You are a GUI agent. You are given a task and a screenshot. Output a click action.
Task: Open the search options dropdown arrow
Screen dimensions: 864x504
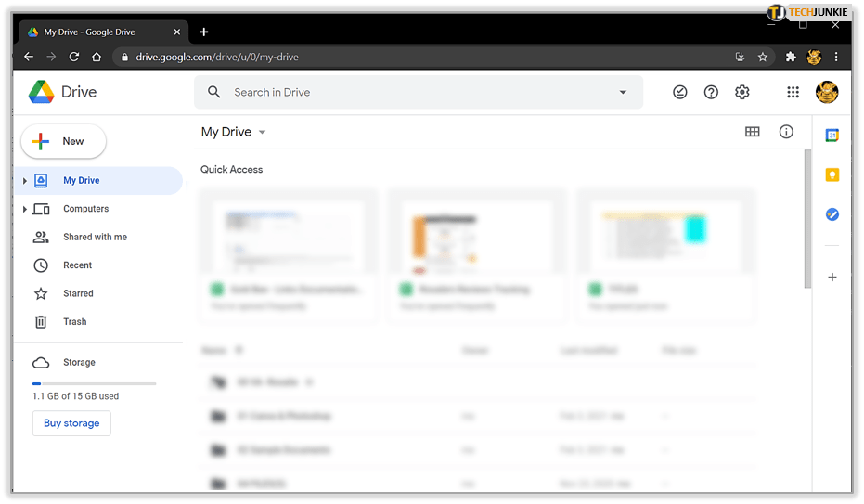coord(623,92)
